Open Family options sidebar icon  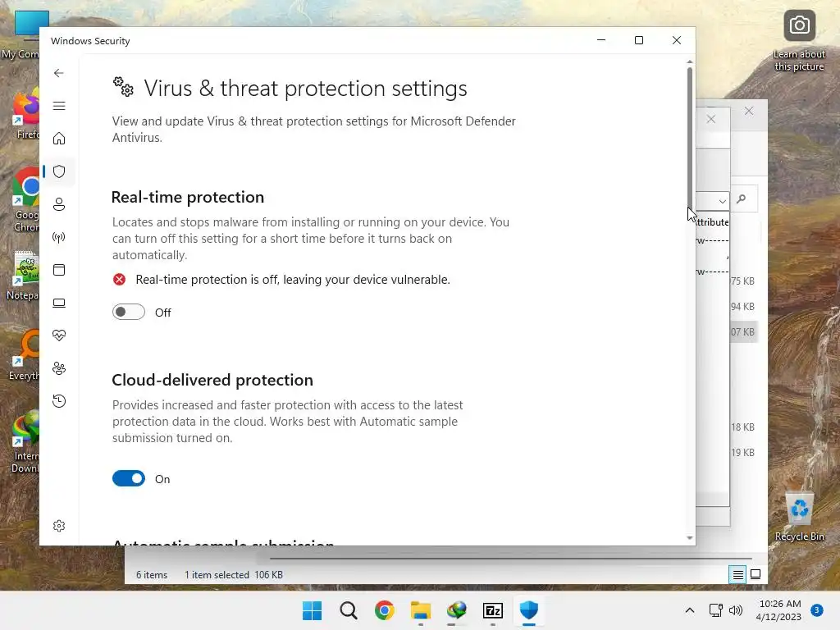click(59, 368)
